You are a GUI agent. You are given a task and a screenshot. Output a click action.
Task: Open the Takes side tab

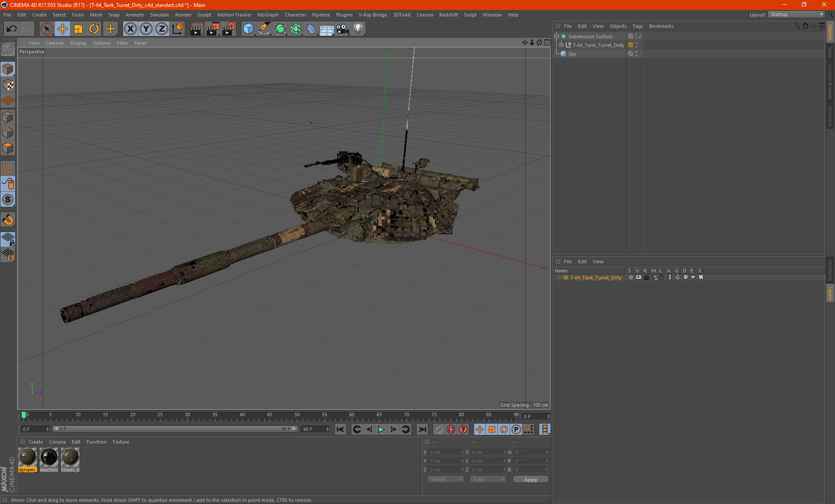click(x=830, y=52)
